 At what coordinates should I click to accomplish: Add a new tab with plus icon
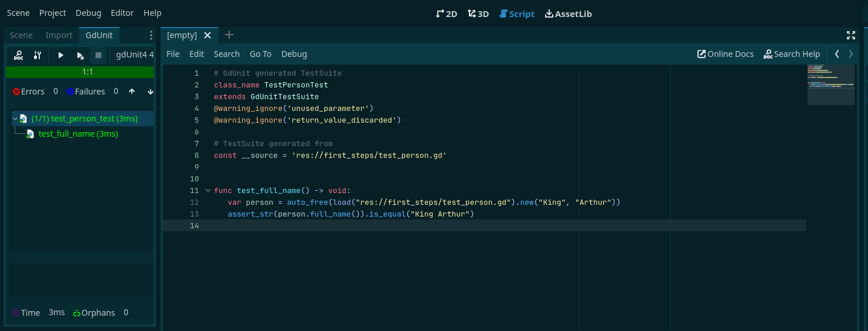pos(229,35)
